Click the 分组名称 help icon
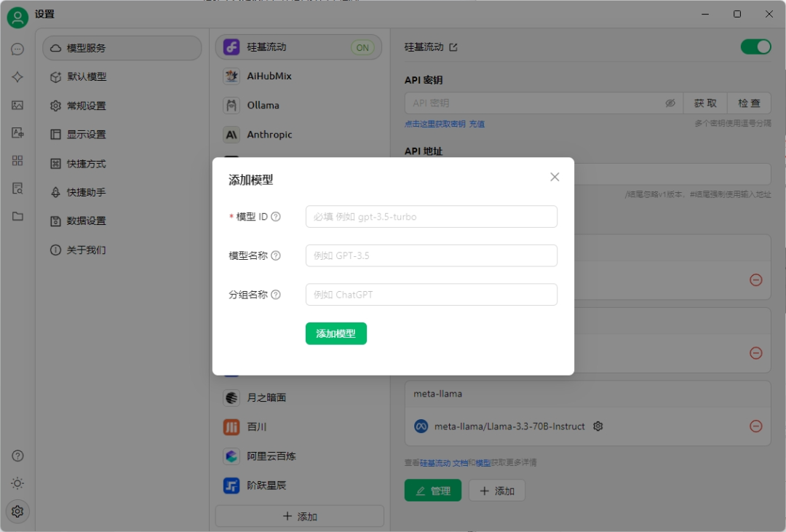 point(276,295)
